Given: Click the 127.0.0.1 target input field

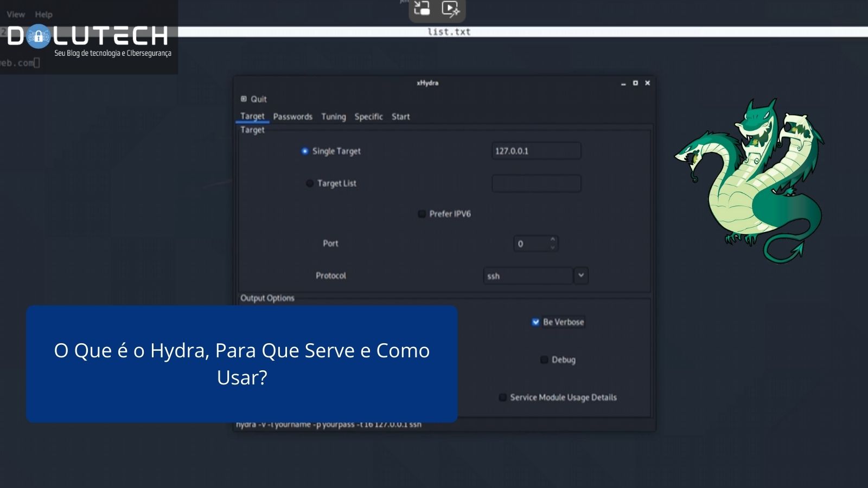Looking at the screenshot, I should 536,151.
